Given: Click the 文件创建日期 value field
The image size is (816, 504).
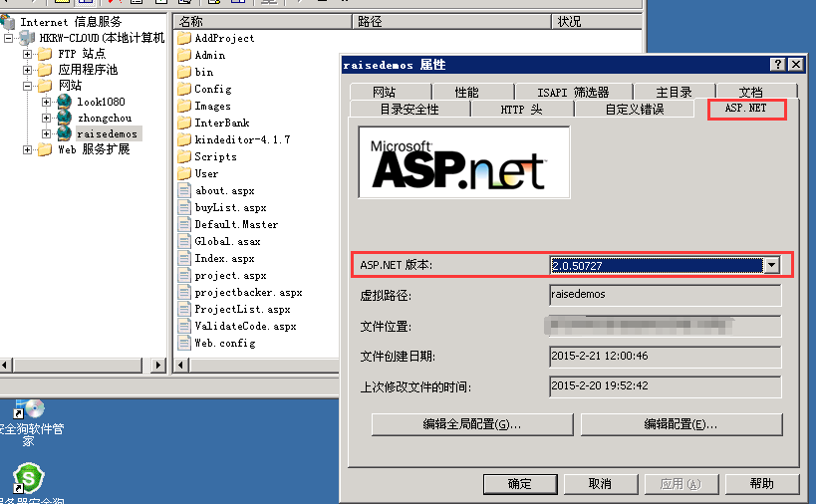Looking at the screenshot, I should pyautogui.click(x=666, y=357).
